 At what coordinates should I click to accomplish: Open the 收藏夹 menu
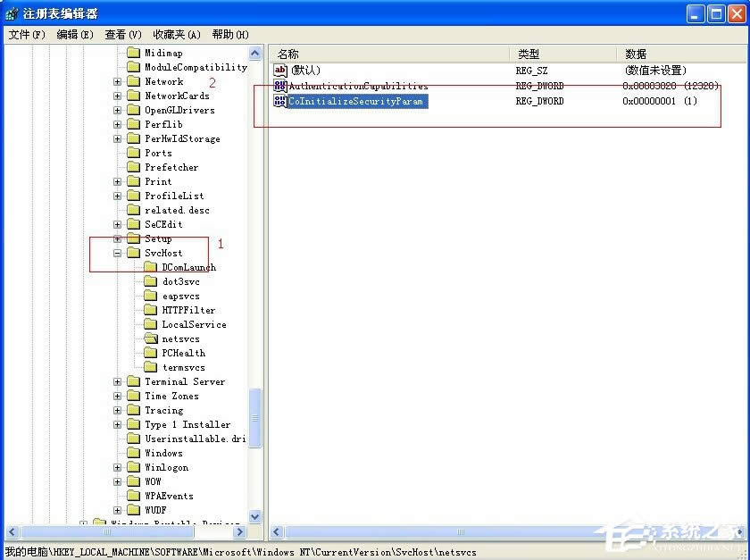174,34
